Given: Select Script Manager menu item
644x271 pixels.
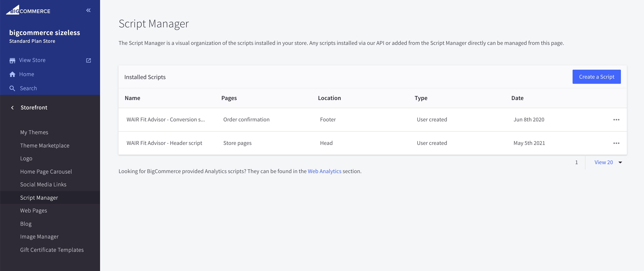Looking at the screenshot, I should (x=39, y=197).
